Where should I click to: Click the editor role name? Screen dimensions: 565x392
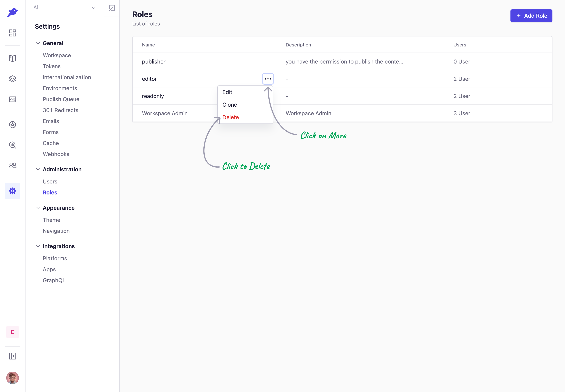click(149, 79)
